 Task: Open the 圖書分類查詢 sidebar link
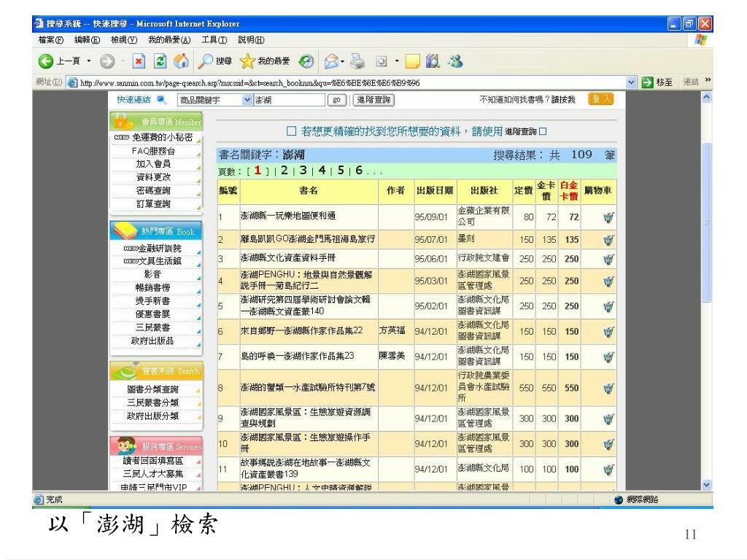point(153,389)
